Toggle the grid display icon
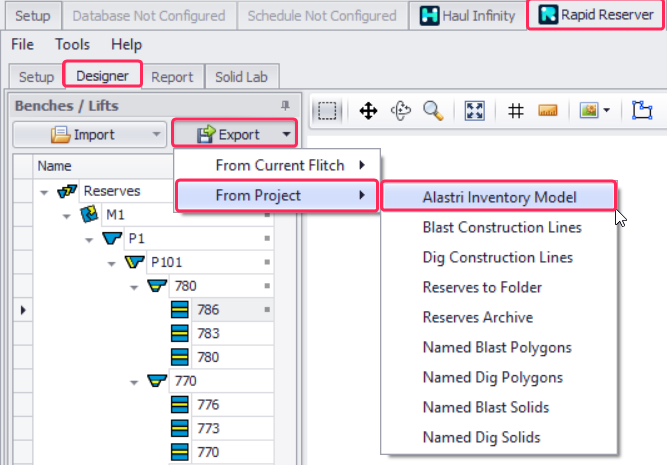The width and height of the screenshot is (667, 465). click(516, 111)
